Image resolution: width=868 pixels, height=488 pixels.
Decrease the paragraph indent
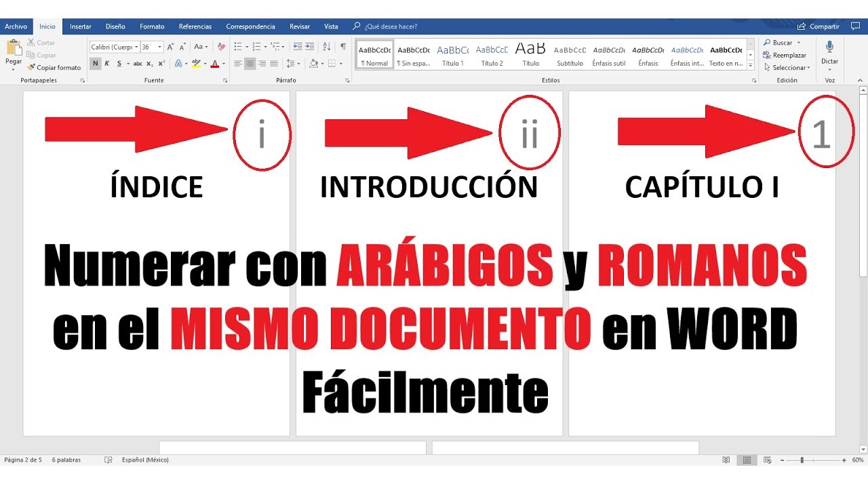tap(298, 47)
